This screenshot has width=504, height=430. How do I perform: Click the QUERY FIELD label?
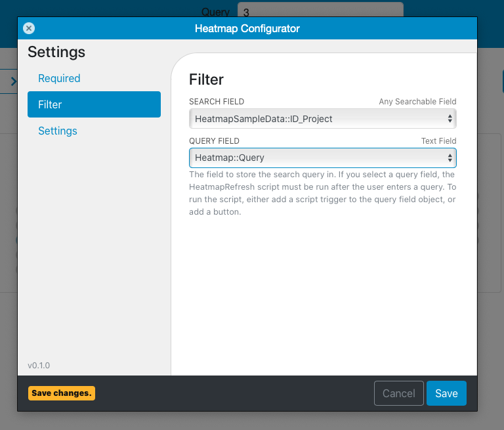pos(214,141)
